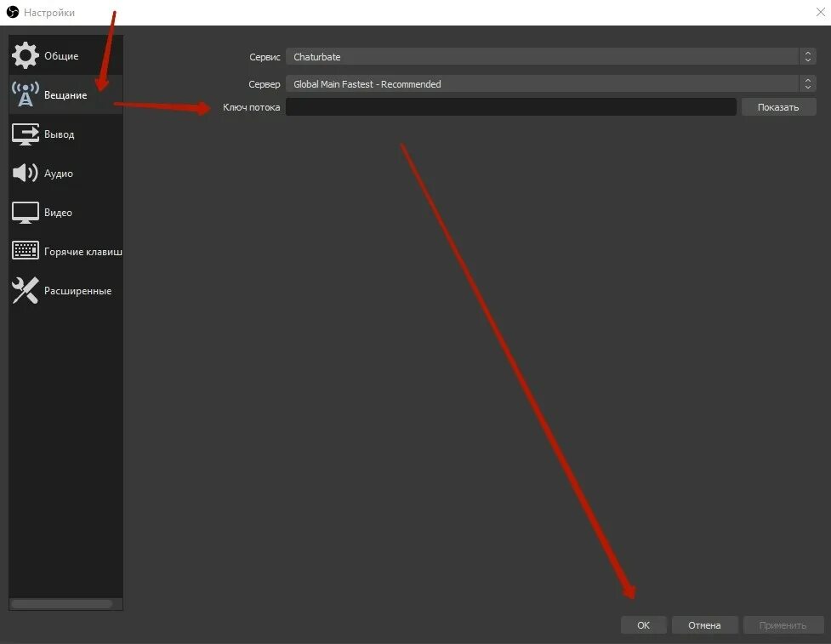831x644 pixels.
Task: Click the Ключ потока label
Action: pyautogui.click(x=251, y=107)
